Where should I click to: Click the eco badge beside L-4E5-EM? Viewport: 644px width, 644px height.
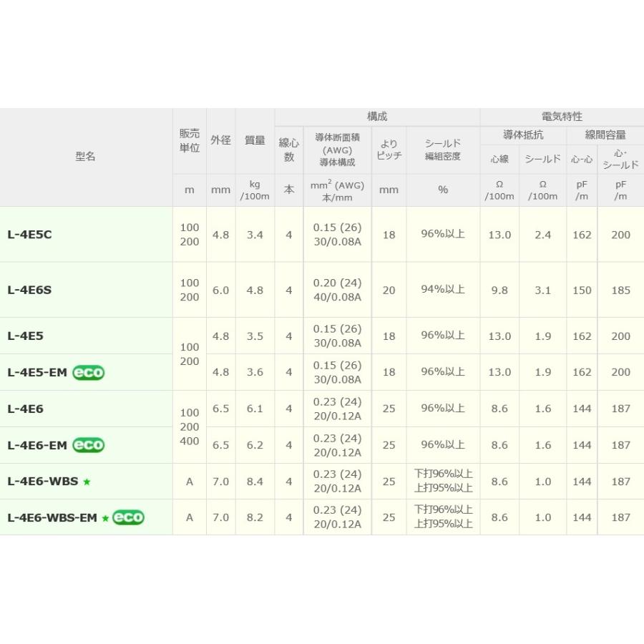(x=88, y=372)
